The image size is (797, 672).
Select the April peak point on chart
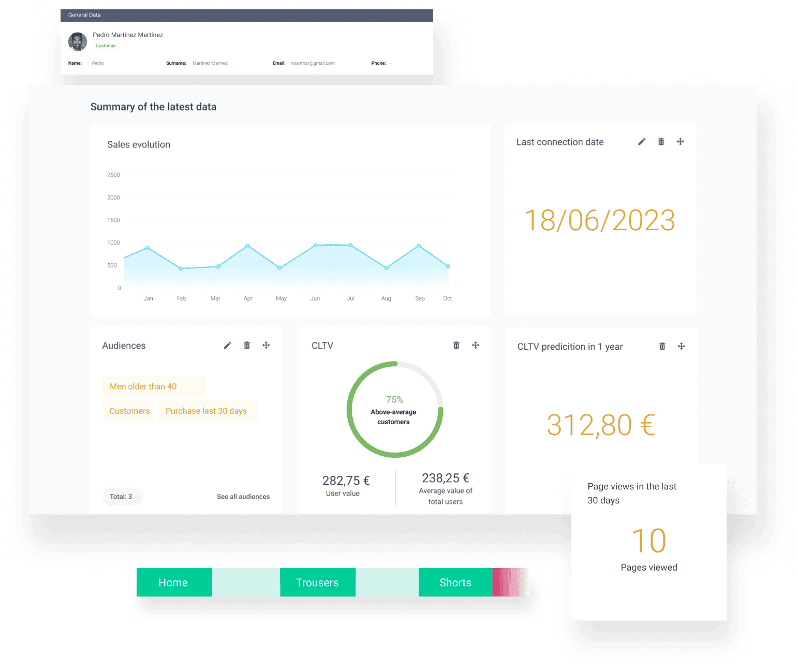pyautogui.click(x=247, y=246)
